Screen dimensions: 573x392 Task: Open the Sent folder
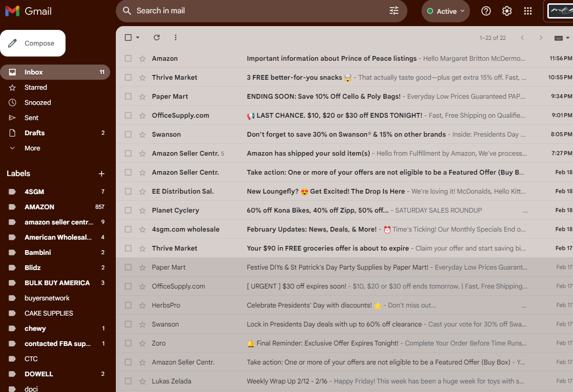[55, 118]
